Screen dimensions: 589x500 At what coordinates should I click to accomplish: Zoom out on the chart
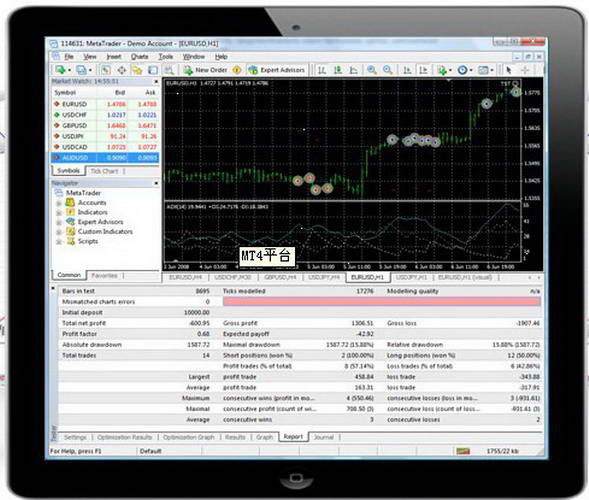(388, 70)
